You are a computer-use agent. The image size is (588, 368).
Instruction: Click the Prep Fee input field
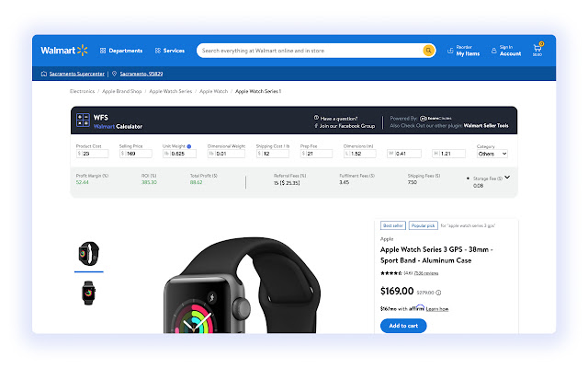tap(316, 154)
